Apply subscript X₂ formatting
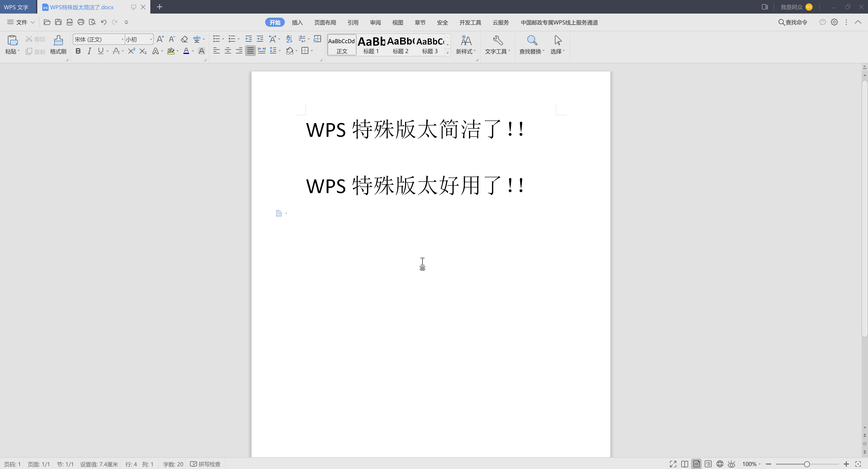The width and height of the screenshot is (868, 469). [x=143, y=51]
